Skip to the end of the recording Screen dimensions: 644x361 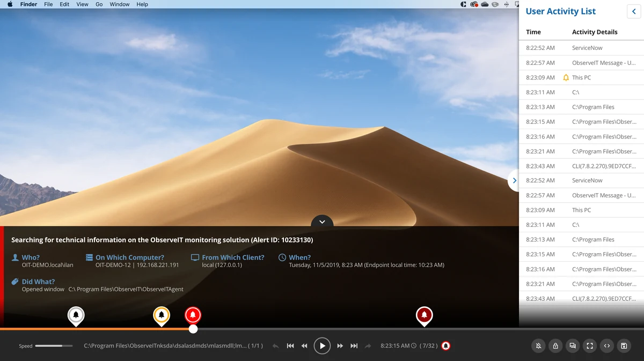click(354, 346)
